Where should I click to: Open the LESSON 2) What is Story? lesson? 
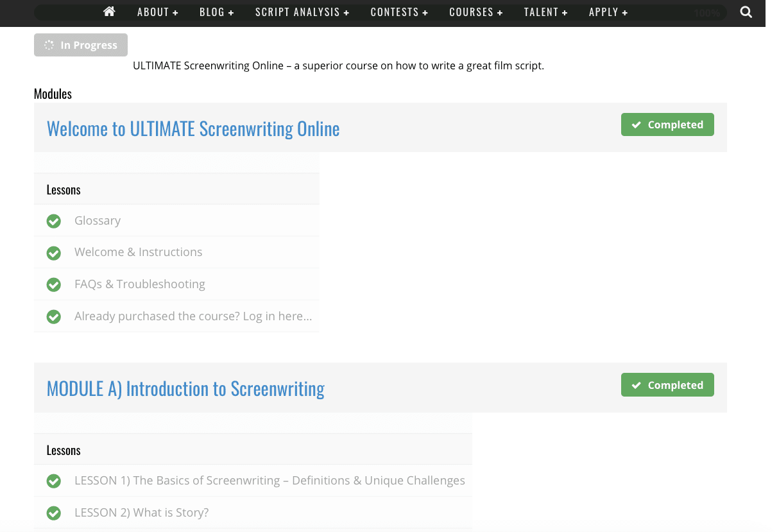pyautogui.click(x=141, y=513)
